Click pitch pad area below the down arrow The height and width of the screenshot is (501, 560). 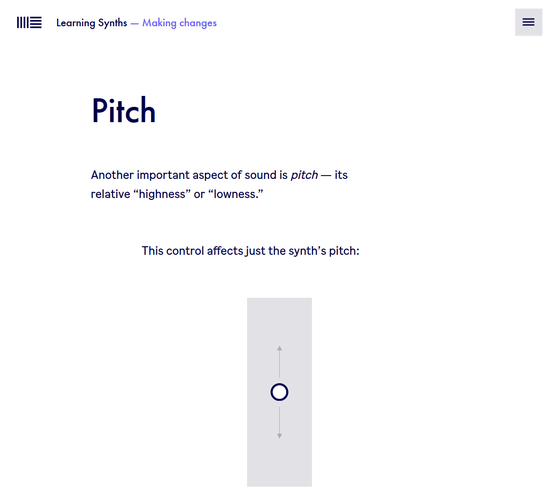pyautogui.click(x=279, y=463)
